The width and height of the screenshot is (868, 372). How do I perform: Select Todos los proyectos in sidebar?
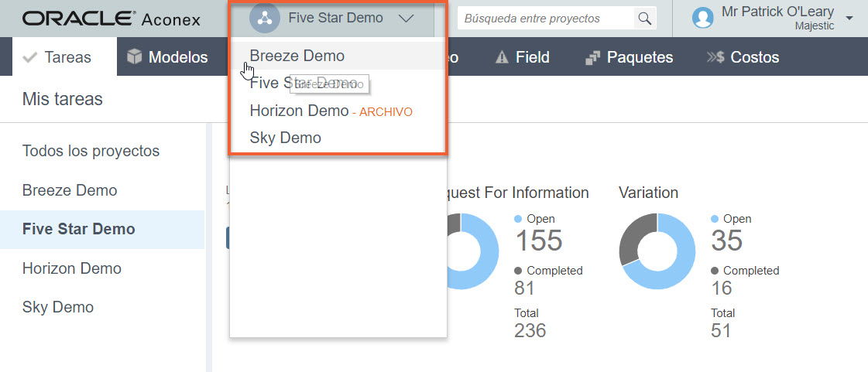point(91,151)
